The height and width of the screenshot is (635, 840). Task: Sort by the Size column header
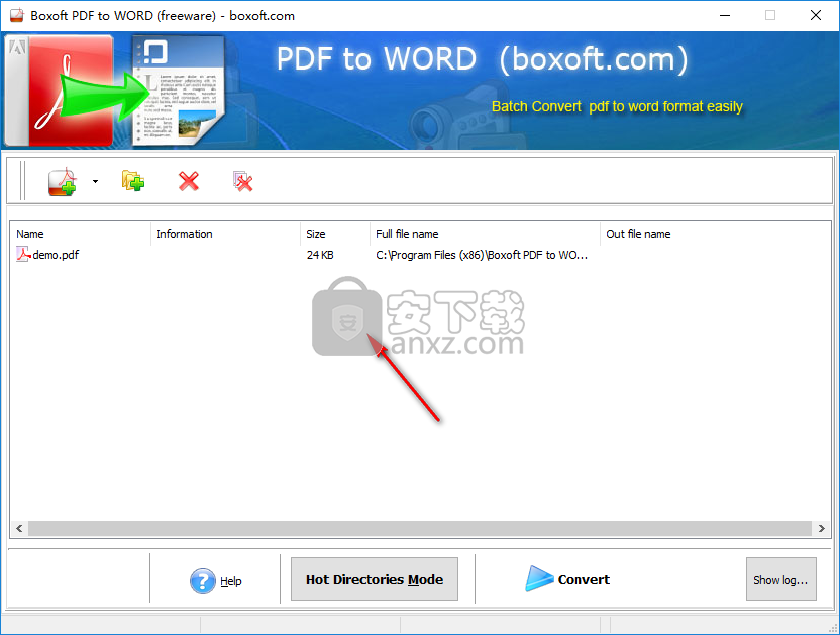pyautogui.click(x=335, y=234)
